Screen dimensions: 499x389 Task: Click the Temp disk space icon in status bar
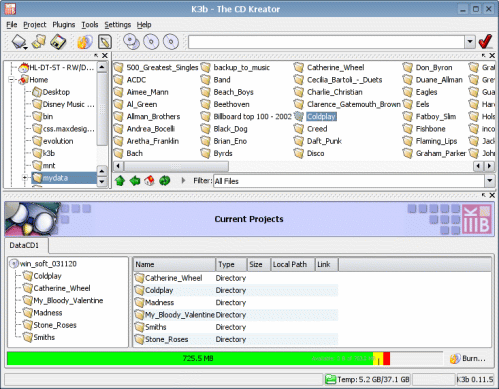[x=330, y=379]
